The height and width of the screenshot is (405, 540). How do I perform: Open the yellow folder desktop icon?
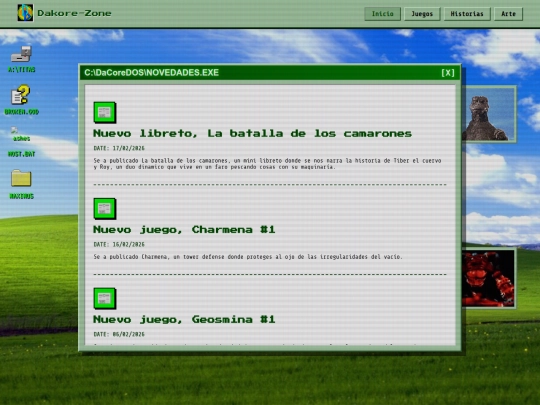click(x=21, y=178)
